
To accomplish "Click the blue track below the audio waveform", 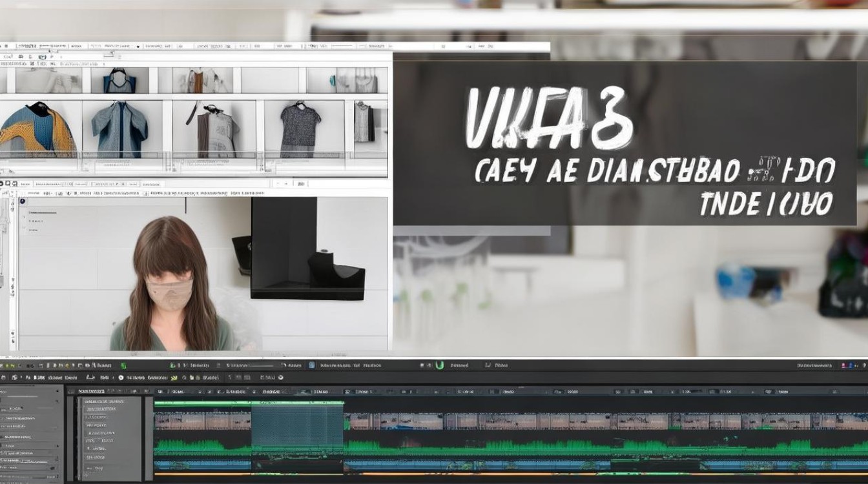I will (517, 464).
